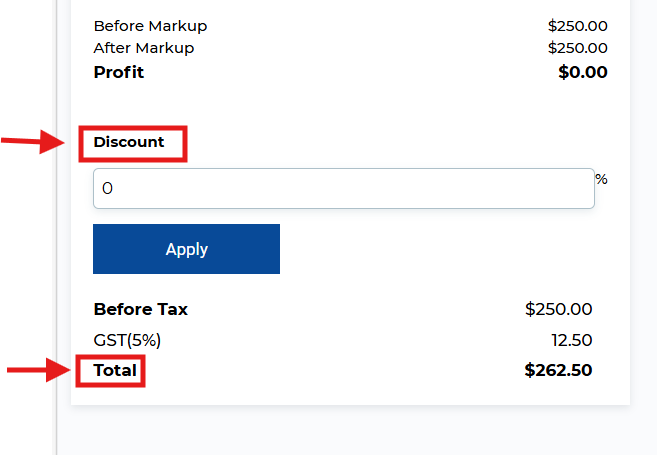Click the bold Profit label
The width and height of the screenshot is (657, 455).
coord(118,72)
